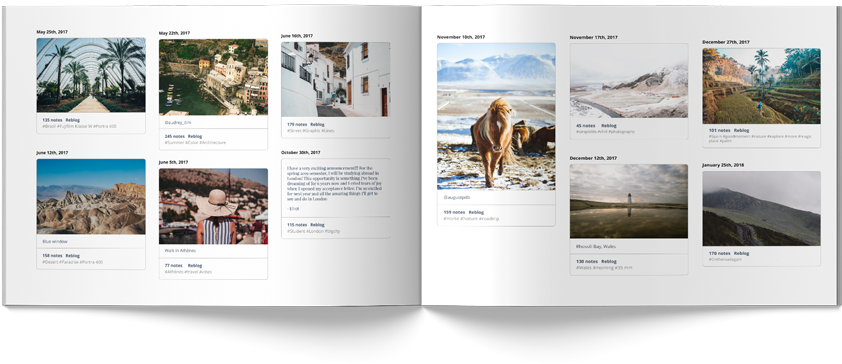
Task: Open the rice terraces palm photo
Action: click(761, 86)
